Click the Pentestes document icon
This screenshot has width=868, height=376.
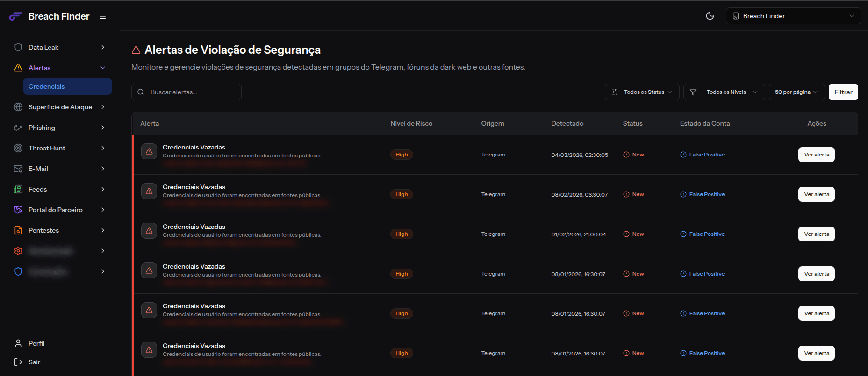(x=18, y=230)
